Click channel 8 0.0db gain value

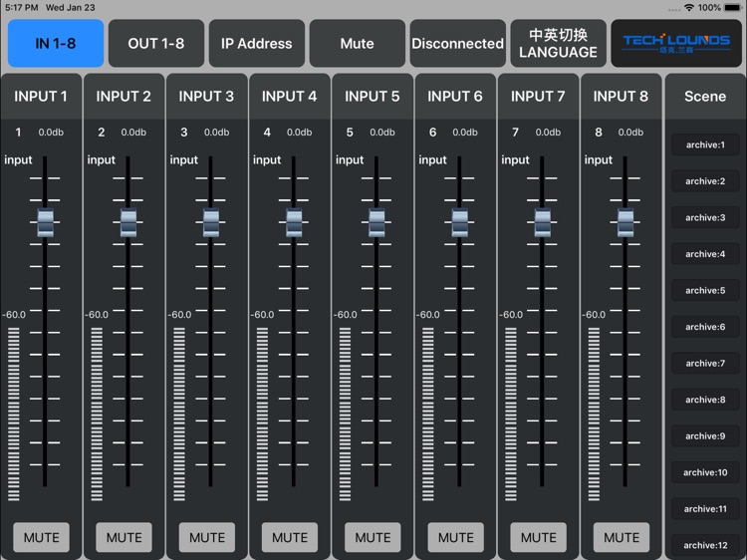[x=630, y=133]
